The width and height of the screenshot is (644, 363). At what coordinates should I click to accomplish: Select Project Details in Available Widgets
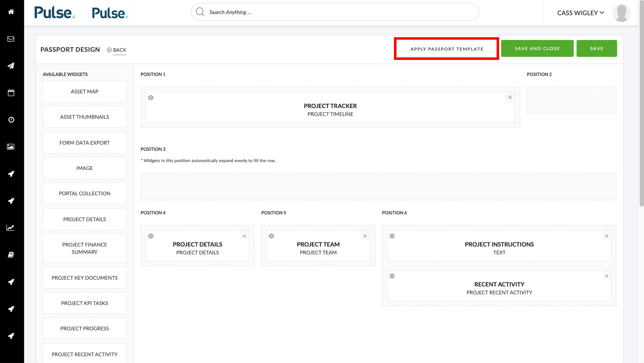point(84,219)
